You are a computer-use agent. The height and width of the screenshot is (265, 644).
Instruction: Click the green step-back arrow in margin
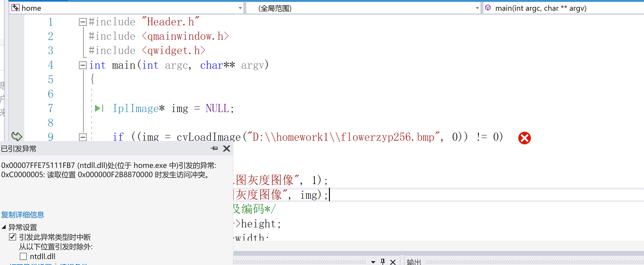[x=17, y=136]
